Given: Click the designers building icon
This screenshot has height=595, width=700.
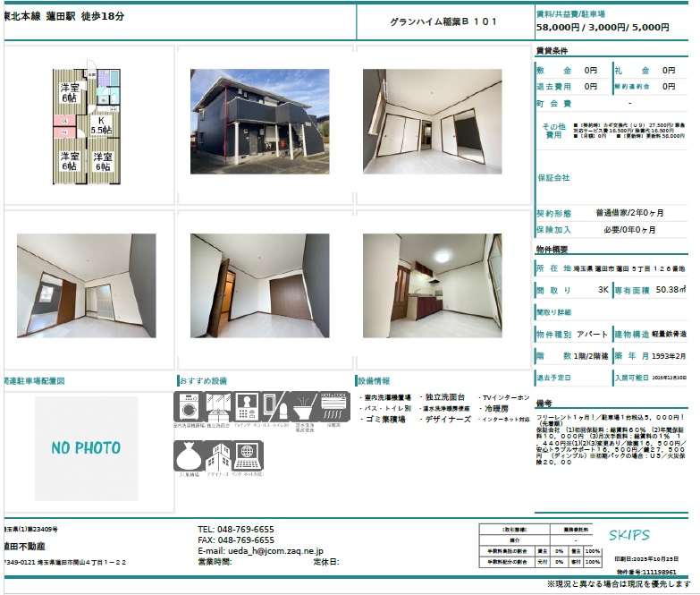Looking at the screenshot, I should (218, 455).
